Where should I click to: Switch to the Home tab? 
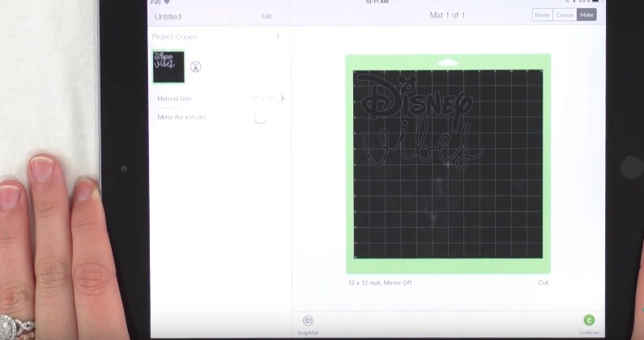tap(542, 15)
